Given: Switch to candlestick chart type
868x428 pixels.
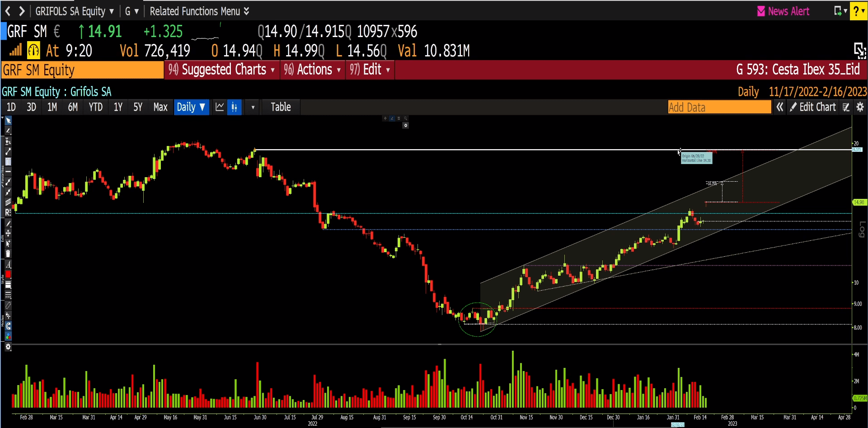Looking at the screenshot, I should (x=234, y=107).
